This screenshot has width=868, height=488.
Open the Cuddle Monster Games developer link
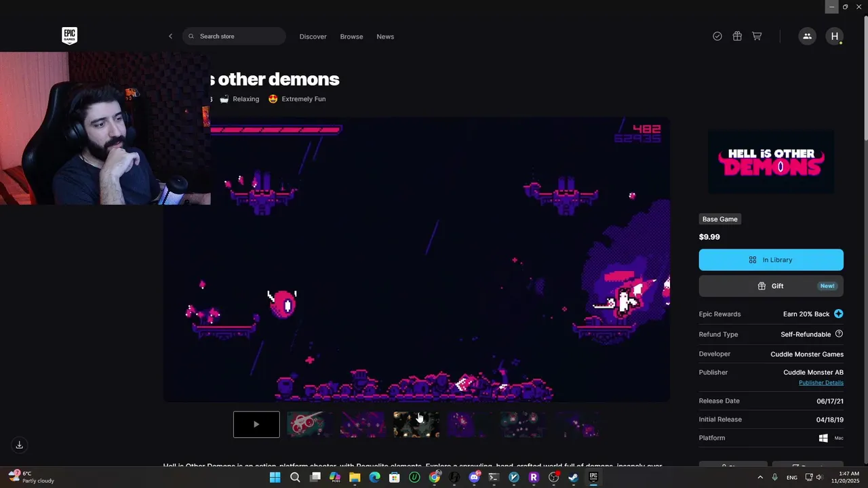807,354
